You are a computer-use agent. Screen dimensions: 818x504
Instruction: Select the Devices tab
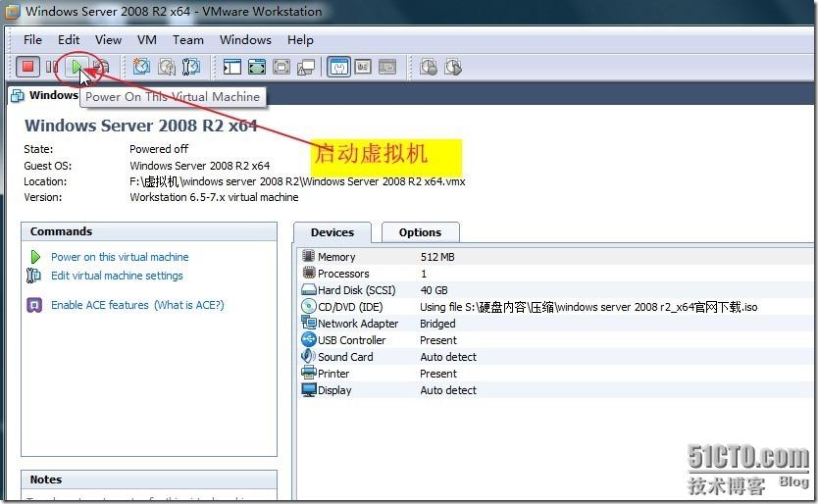[x=332, y=232]
